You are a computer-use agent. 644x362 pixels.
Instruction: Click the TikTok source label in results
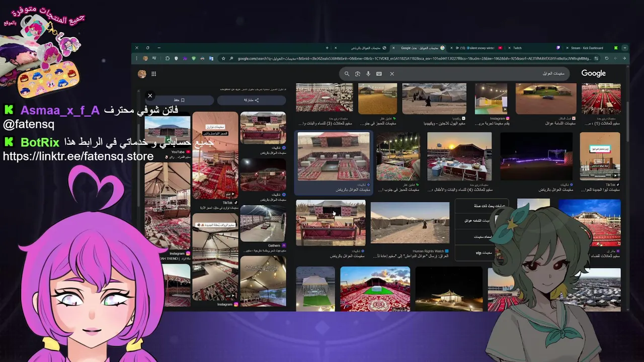(x=610, y=185)
